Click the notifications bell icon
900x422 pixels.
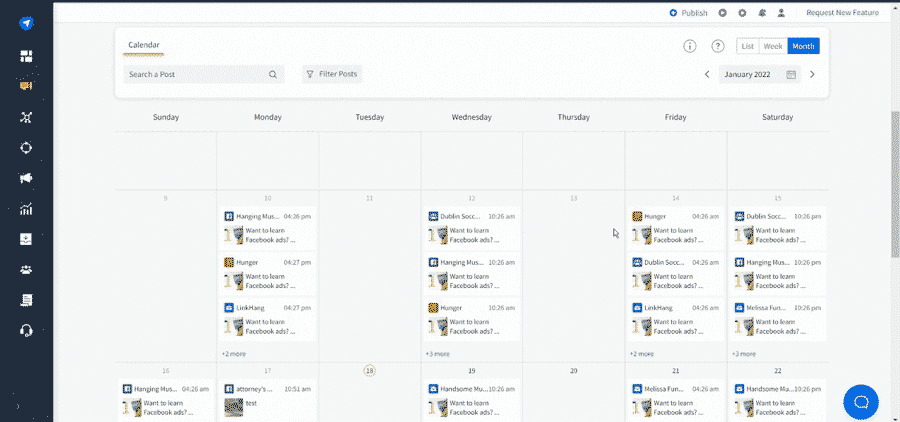tap(761, 13)
